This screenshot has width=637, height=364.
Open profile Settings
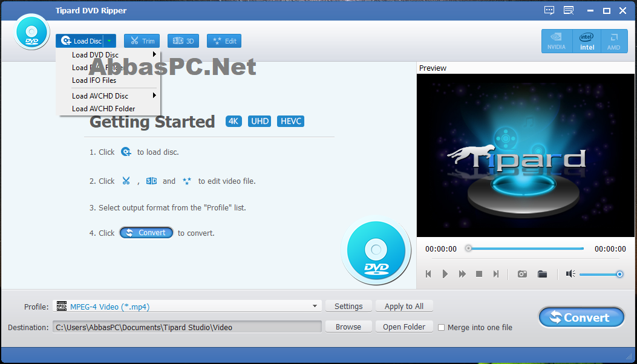click(348, 307)
